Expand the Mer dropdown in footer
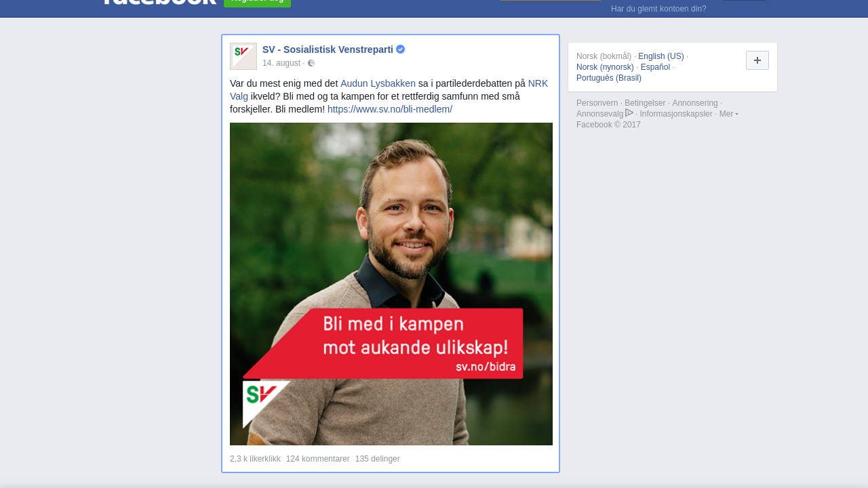This screenshot has width=868, height=488. tap(729, 114)
